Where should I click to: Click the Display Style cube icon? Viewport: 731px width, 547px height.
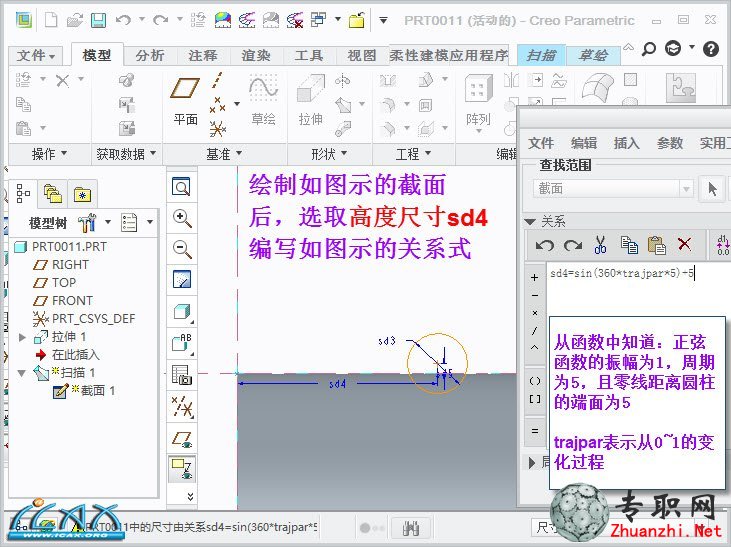[182, 312]
